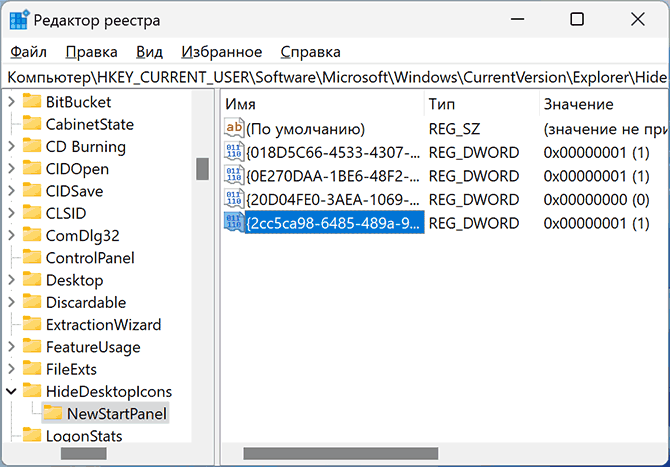Collapse the HideDesktopIcons tree node
The width and height of the screenshot is (670, 467).
tap(11, 391)
